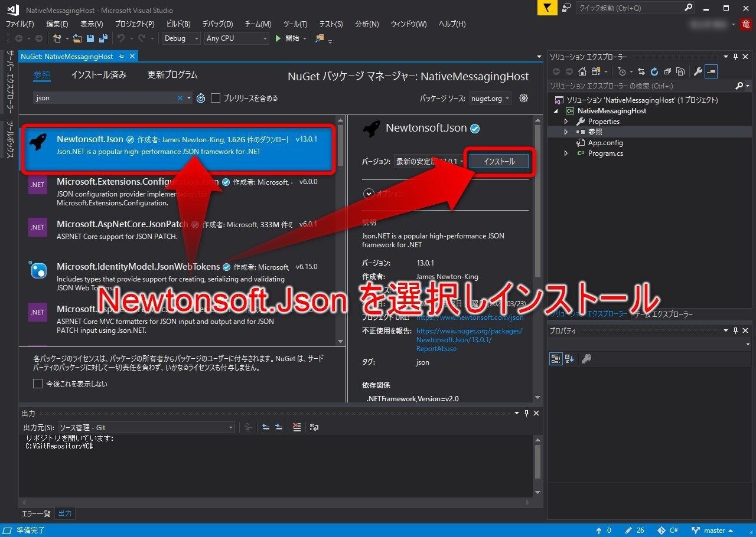Expand the Options section chevron

tap(369, 194)
